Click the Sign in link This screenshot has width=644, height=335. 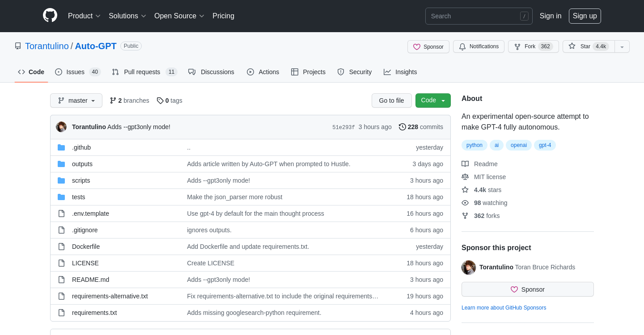[x=551, y=16]
